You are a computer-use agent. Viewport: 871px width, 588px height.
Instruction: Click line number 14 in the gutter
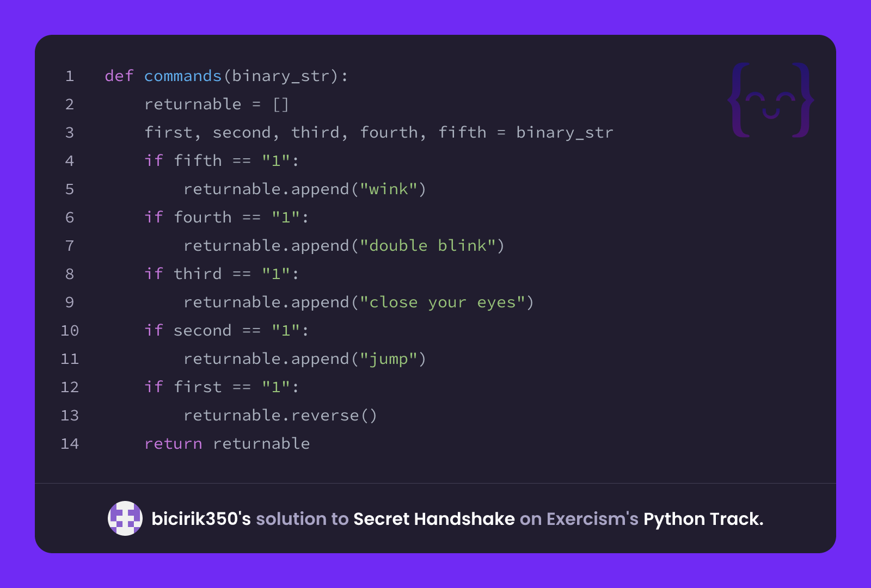pyautogui.click(x=70, y=444)
